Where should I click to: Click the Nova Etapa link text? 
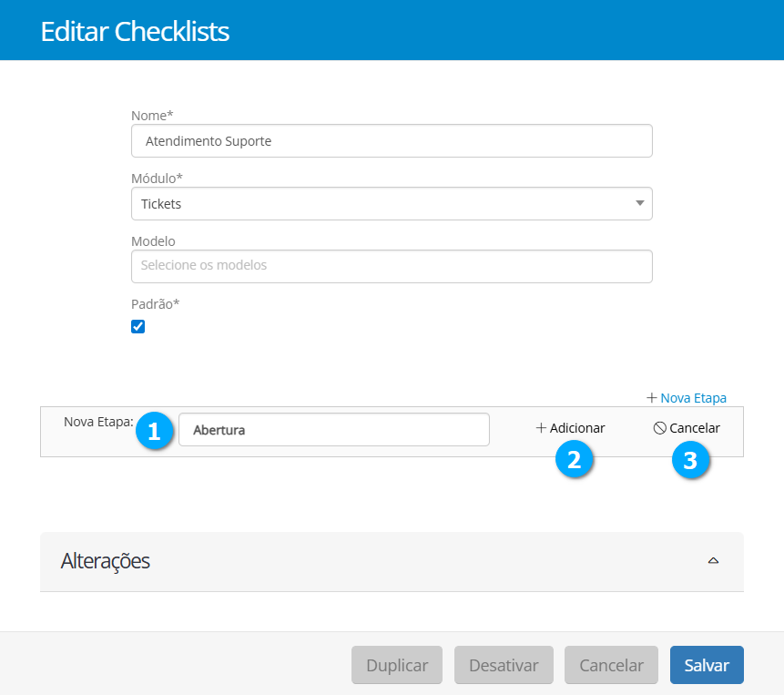click(x=693, y=398)
